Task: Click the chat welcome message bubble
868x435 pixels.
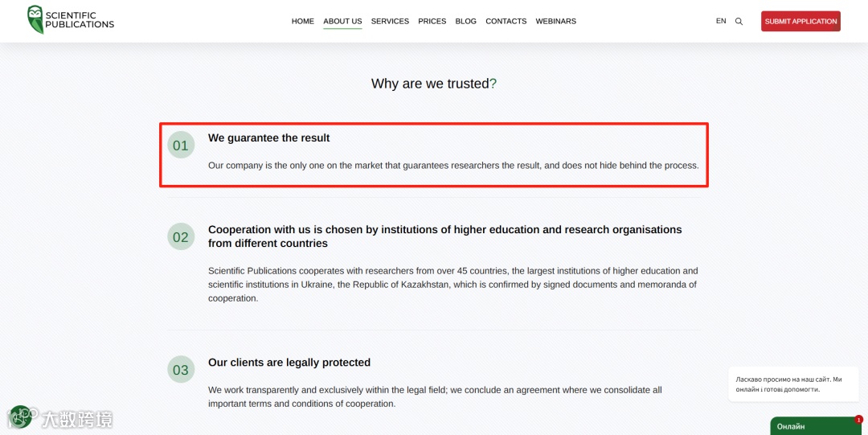Action: [x=792, y=384]
